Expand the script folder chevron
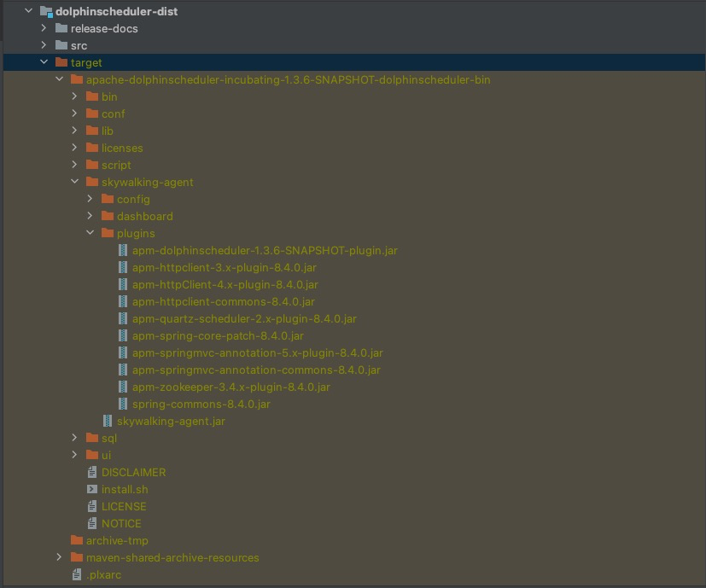This screenshot has width=706, height=588. 74,165
